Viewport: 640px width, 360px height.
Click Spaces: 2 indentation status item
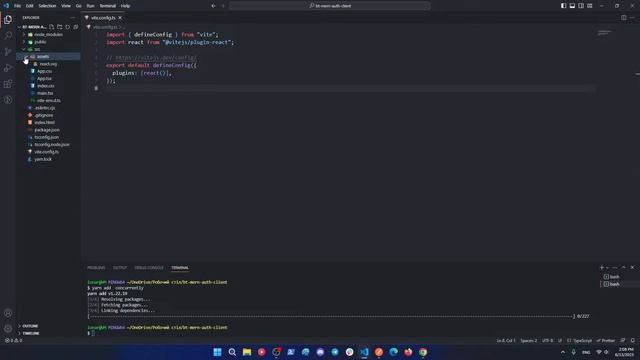coord(529,340)
